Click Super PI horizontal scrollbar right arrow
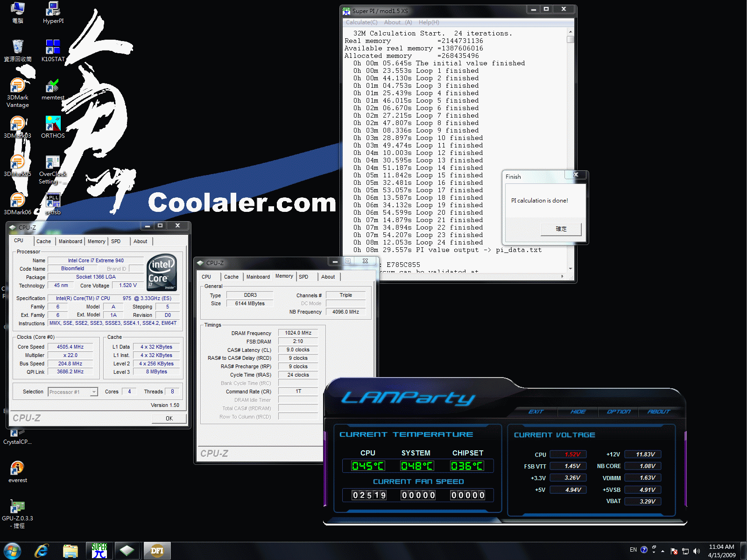747x560 pixels. [562, 276]
